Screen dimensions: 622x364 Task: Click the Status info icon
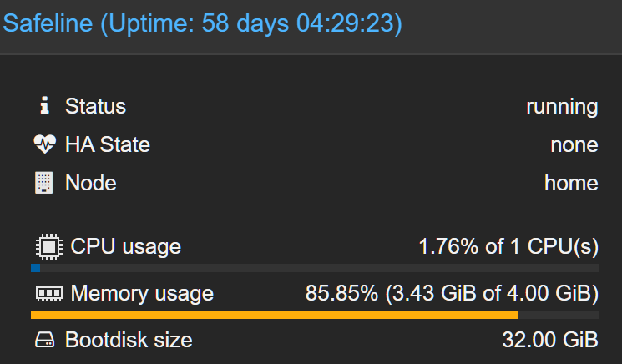click(44, 105)
